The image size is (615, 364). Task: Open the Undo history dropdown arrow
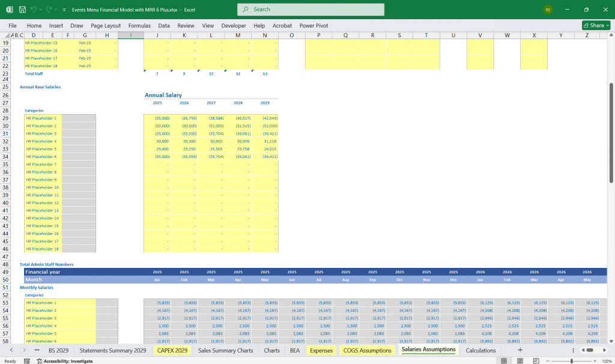pos(40,9)
